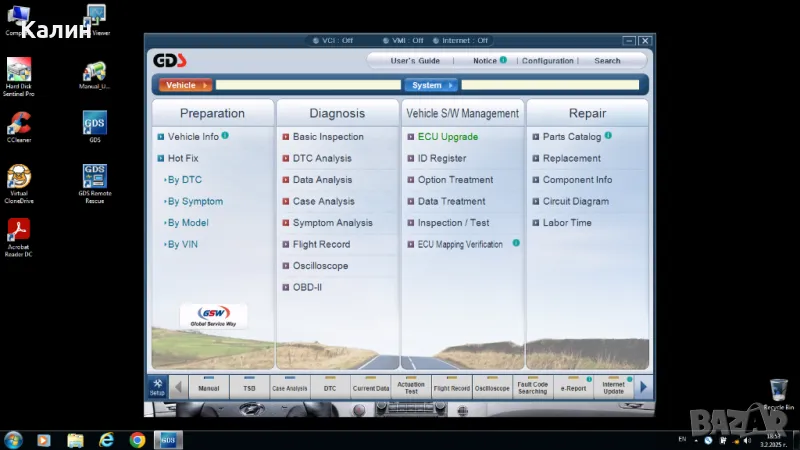Switch to the Flight Record bottom tab
The width and height of the screenshot is (800, 450).
(x=452, y=388)
